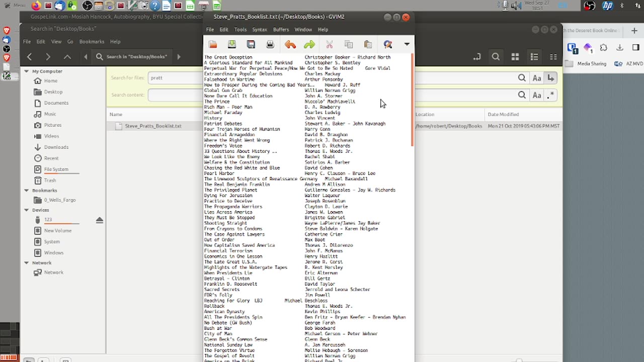Click the path bar left scroll arrow

click(86, 57)
